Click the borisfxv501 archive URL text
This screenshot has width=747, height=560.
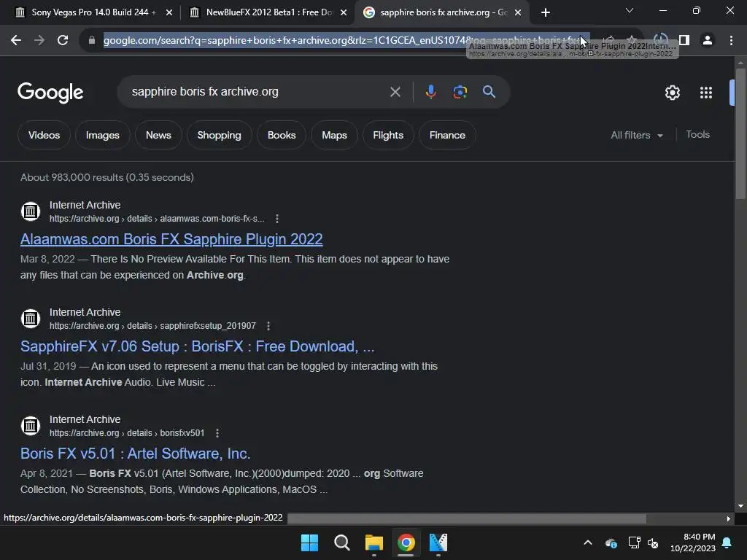[127, 433]
